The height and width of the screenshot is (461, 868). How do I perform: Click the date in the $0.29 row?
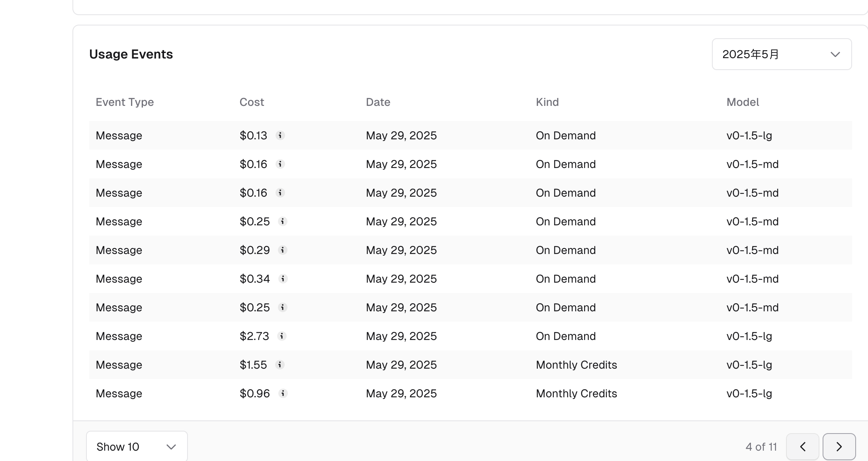click(x=401, y=250)
